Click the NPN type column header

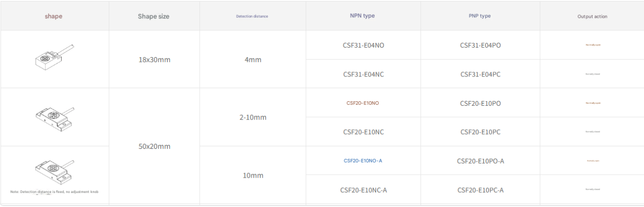click(x=363, y=16)
